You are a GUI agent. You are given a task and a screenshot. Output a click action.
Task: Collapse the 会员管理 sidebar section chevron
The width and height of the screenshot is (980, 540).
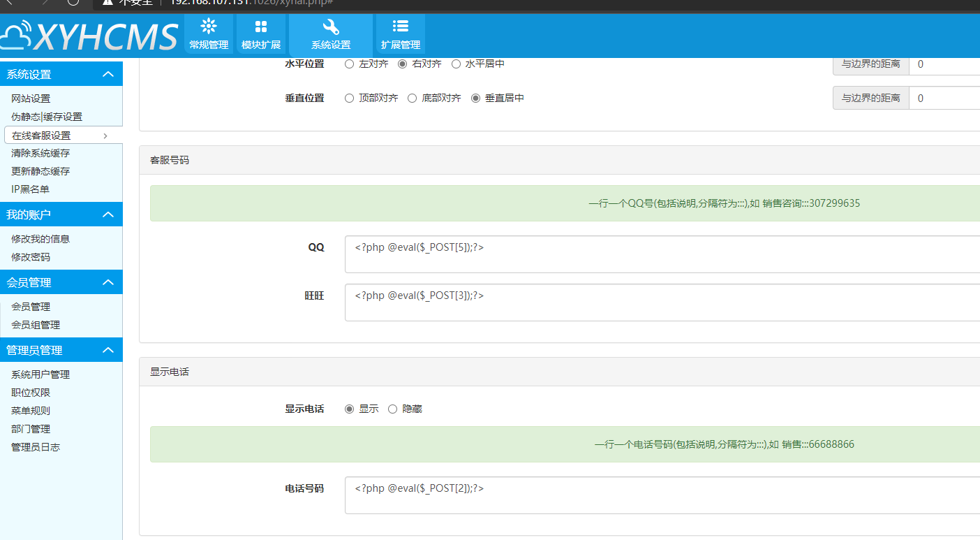(107, 282)
